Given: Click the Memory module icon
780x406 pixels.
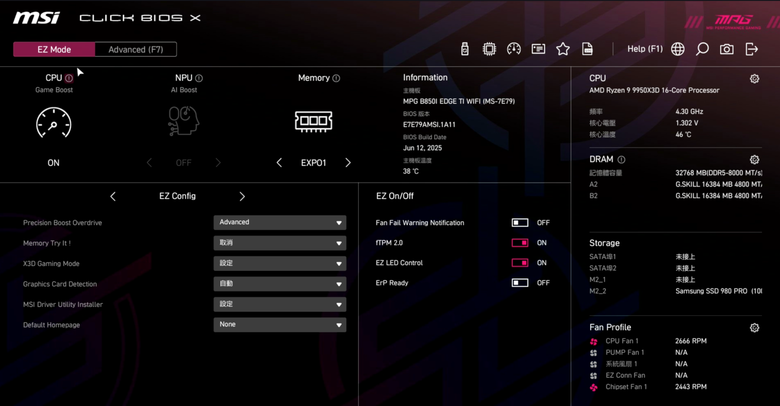Looking at the screenshot, I should pos(313,121).
